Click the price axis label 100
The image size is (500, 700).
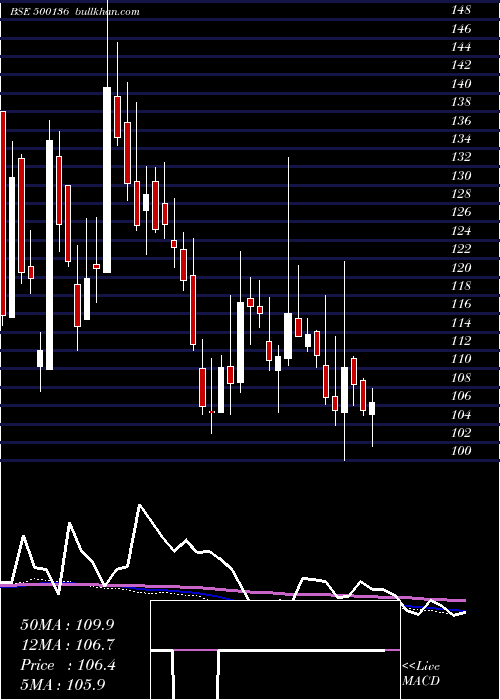pyautogui.click(x=461, y=451)
